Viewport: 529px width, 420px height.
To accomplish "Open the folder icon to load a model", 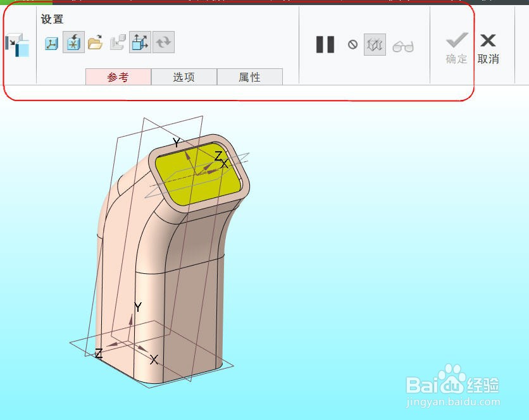I will (x=96, y=42).
